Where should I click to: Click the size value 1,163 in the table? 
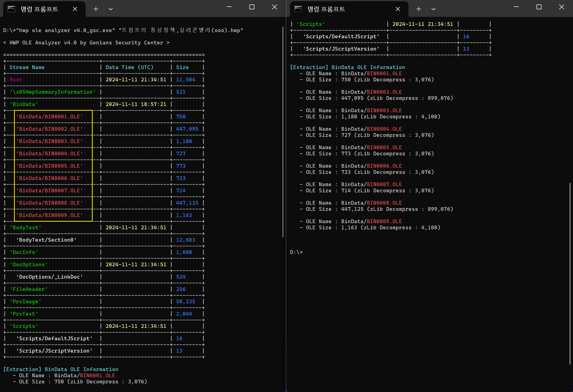pos(184,215)
